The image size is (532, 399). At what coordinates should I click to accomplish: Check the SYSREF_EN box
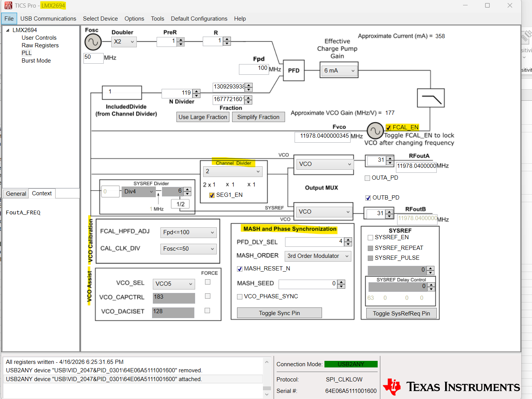[370, 238]
